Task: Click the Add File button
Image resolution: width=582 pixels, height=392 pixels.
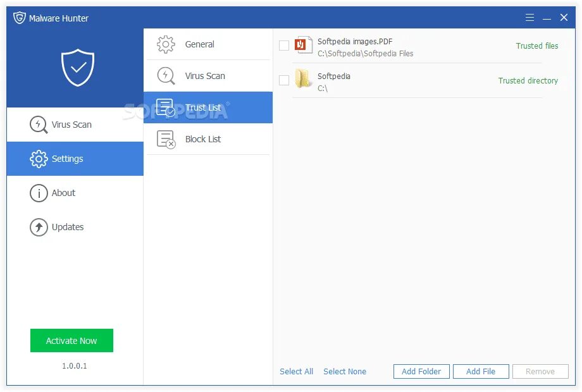Action: pyautogui.click(x=481, y=371)
